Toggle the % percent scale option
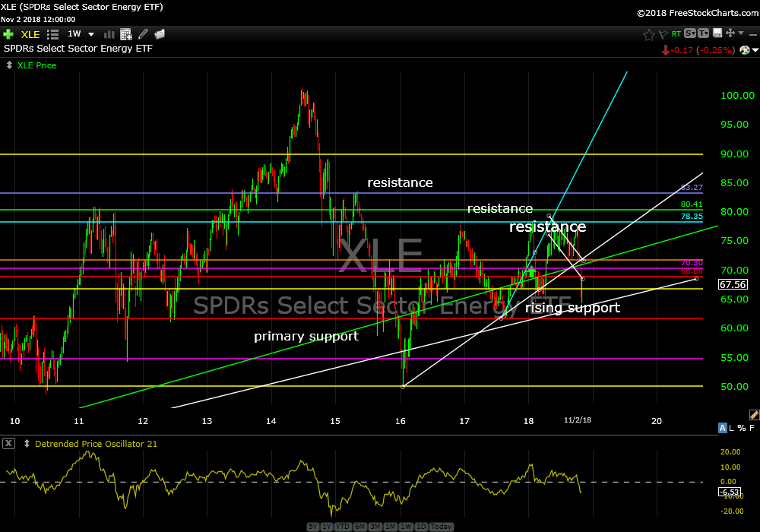 (x=743, y=429)
